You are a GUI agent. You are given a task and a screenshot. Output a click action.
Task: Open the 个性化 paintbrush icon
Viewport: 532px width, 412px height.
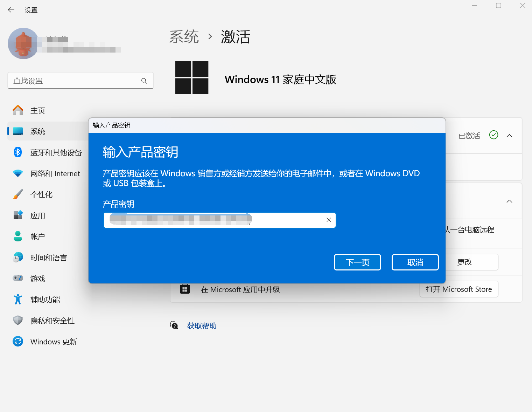(x=18, y=194)
